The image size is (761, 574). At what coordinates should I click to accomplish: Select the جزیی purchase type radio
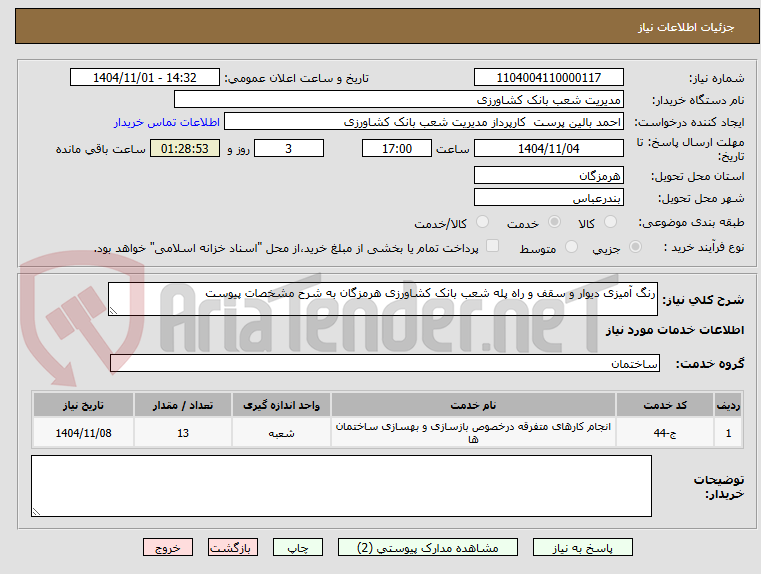635,247
